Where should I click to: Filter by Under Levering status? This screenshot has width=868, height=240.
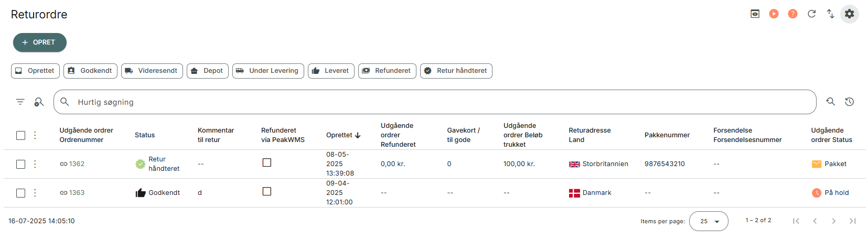click(268, 71)
